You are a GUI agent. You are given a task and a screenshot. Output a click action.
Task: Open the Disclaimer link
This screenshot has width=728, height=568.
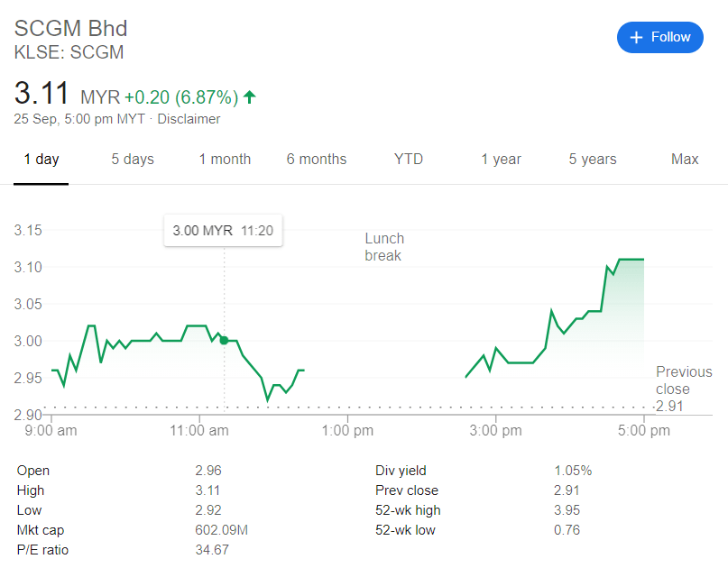[189, 119]
